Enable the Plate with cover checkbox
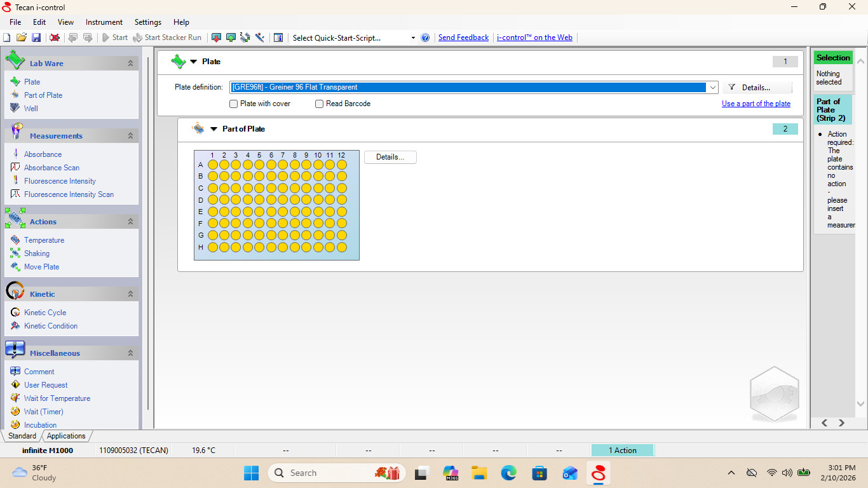The height and width of the screenshot is (488, 868). (234, 104)
